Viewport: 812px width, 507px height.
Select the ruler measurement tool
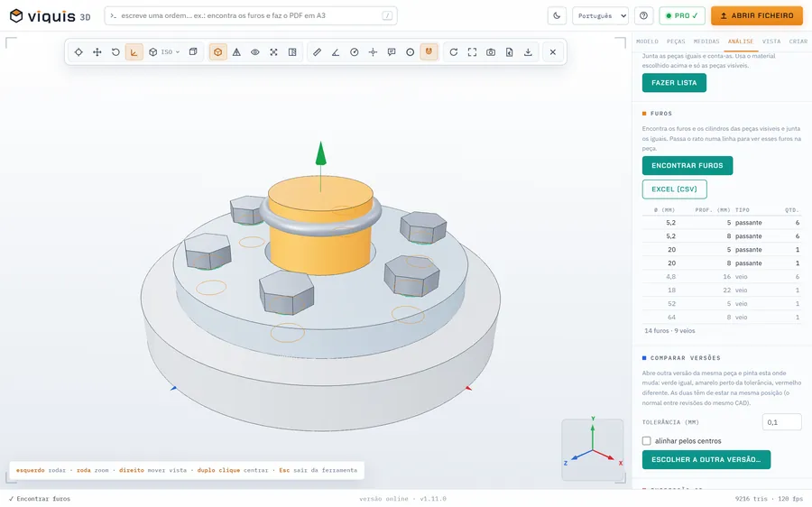point(317,51)
